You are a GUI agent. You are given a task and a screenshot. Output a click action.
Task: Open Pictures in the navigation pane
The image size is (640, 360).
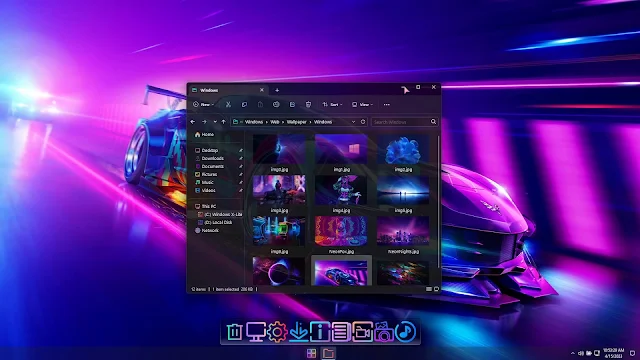click(x=206, y=174)
